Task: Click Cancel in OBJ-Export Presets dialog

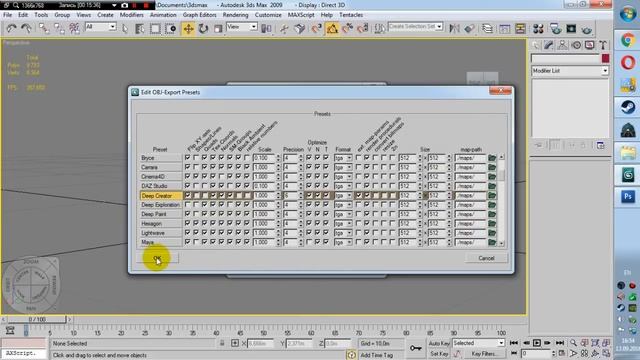Action: click(486, 258)
